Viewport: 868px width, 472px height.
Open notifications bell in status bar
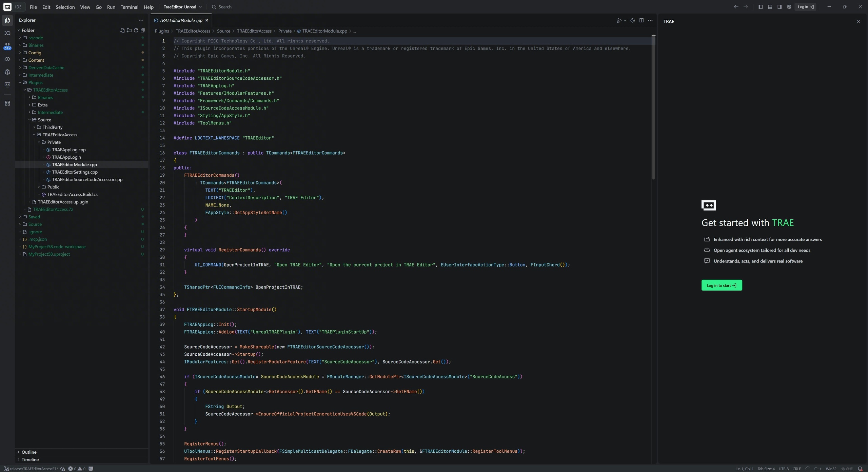[x=860, y=469]
